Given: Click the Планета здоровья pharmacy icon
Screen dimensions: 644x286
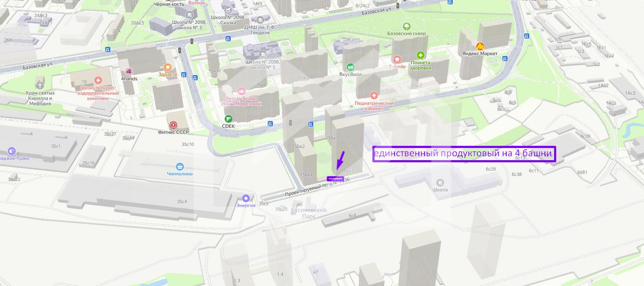Looking at the screenshot, I should click(x=420, y=55).
